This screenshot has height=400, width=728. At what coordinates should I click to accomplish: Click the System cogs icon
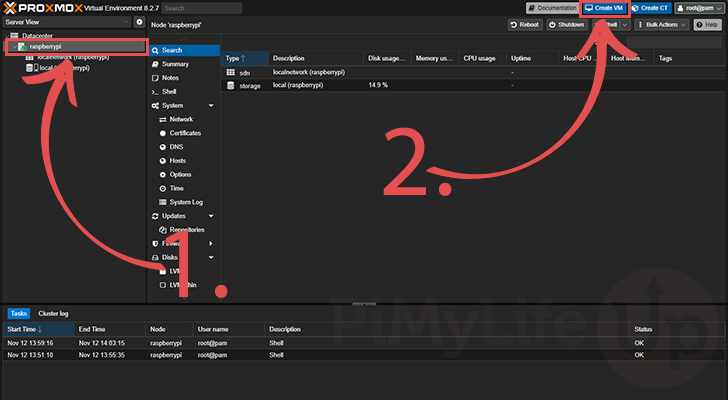pos(156,106)
